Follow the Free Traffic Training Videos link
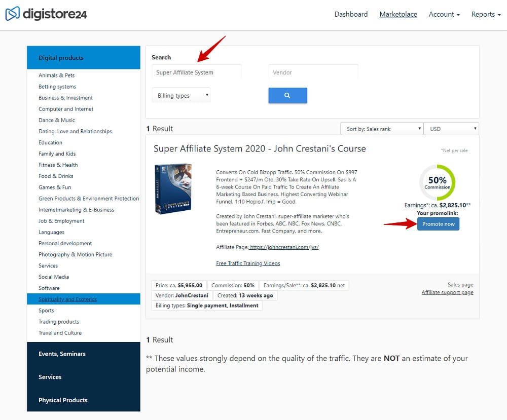Viewport: 507px width, 420px height. tap(248, 263)
